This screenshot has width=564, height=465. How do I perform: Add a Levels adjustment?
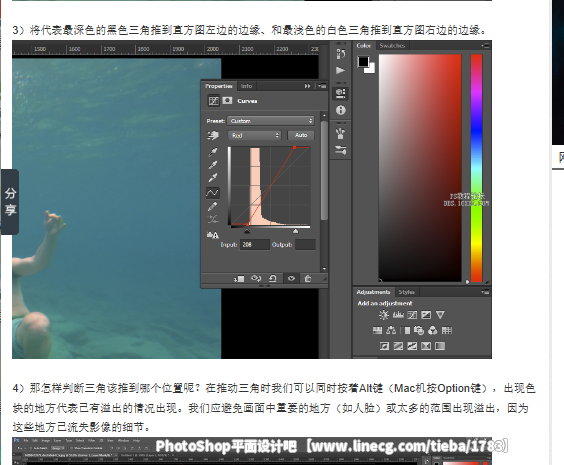398,315
